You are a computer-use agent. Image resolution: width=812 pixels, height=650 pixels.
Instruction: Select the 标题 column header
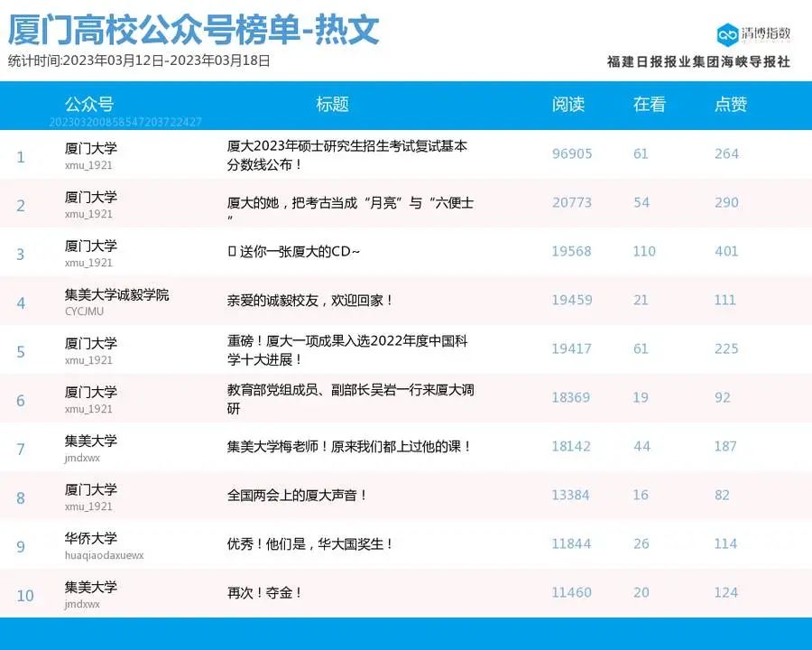[332, 104]
